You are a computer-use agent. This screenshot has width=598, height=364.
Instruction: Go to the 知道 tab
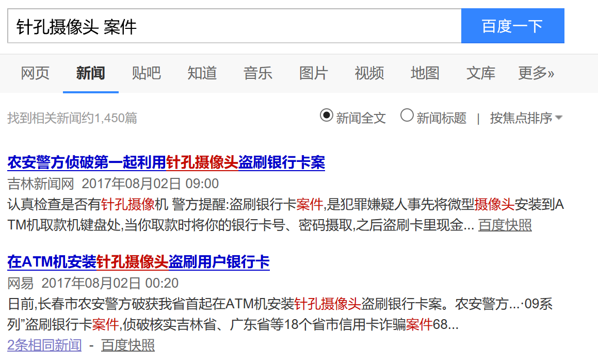202,73
